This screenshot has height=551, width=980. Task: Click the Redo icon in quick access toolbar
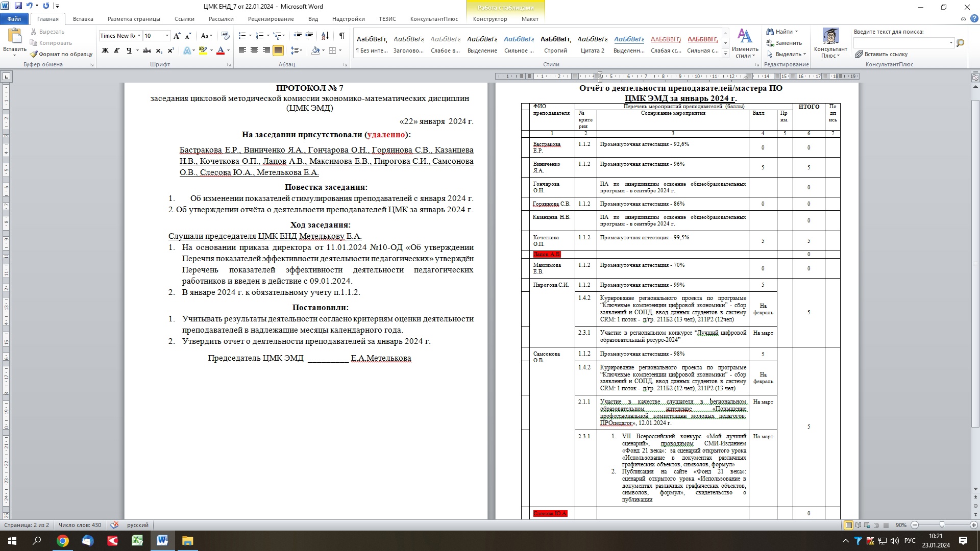click(x=46, y=6)
